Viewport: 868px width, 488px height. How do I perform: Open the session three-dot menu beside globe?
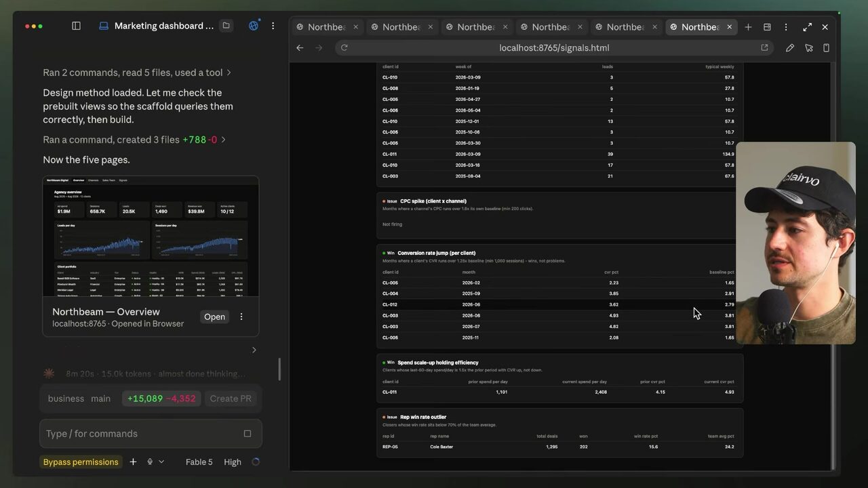[x=273, y=26]
